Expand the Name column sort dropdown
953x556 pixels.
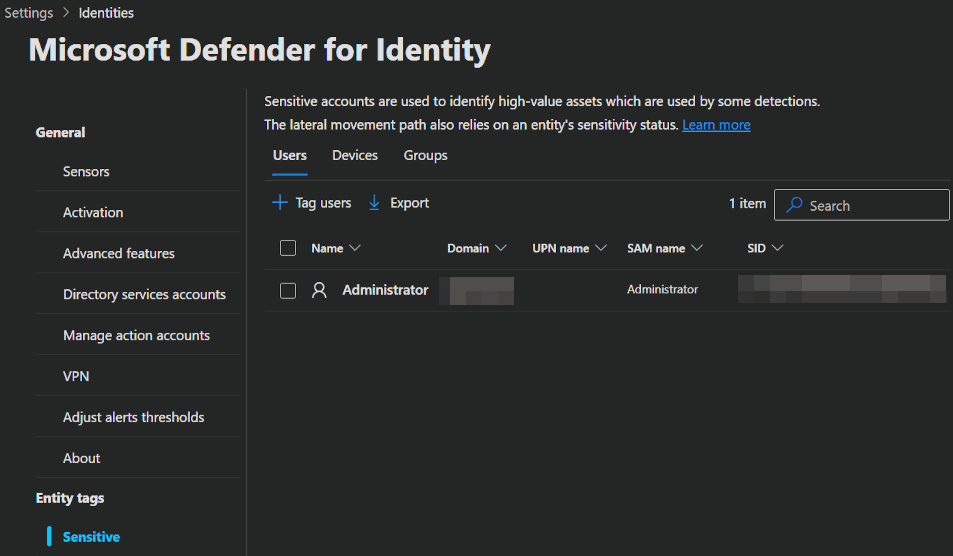point(355,248)
